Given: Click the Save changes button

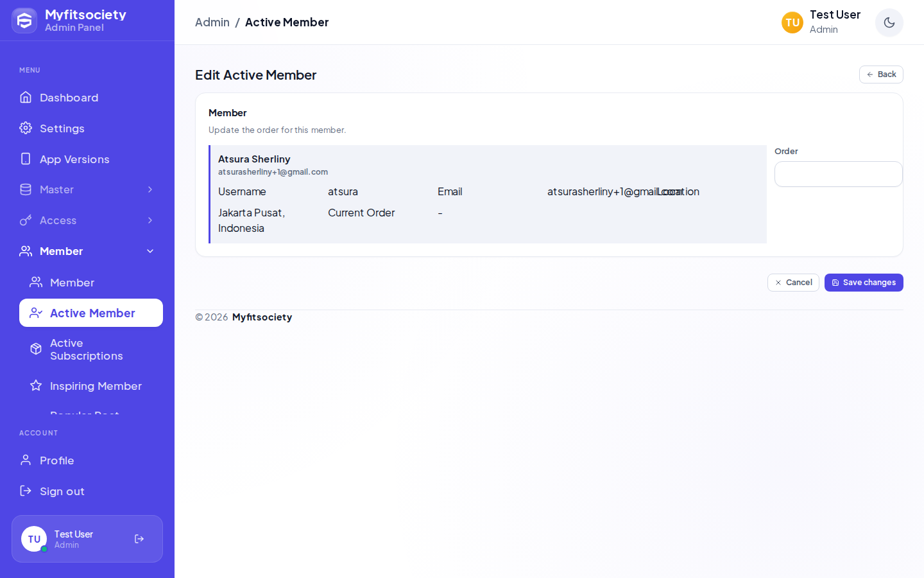Looking at the screenshot, I should [864, 283].
